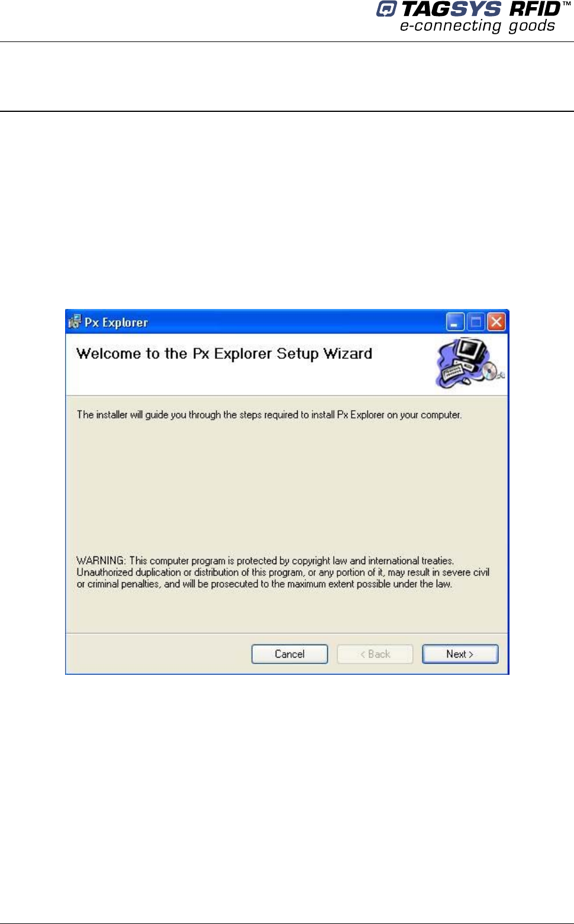Image resolution: width=574 pixels, height=924 pixels.
Task: Click the Welcome to Setup Wizard heading
Action: tap(224, 354)
